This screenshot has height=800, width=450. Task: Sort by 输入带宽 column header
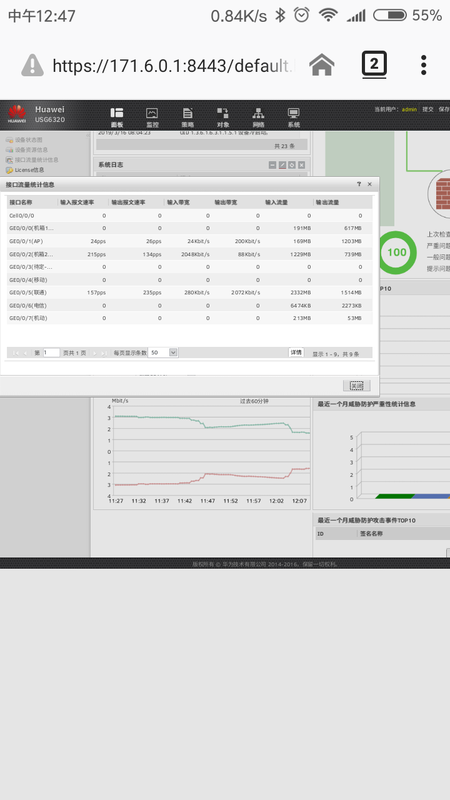(x=188, y=203)
